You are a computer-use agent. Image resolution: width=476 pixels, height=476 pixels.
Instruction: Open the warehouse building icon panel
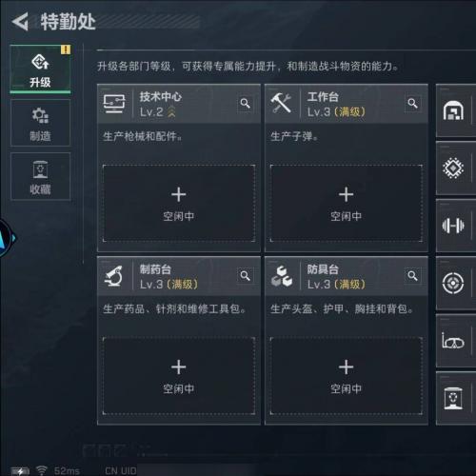tap(453, 110)
